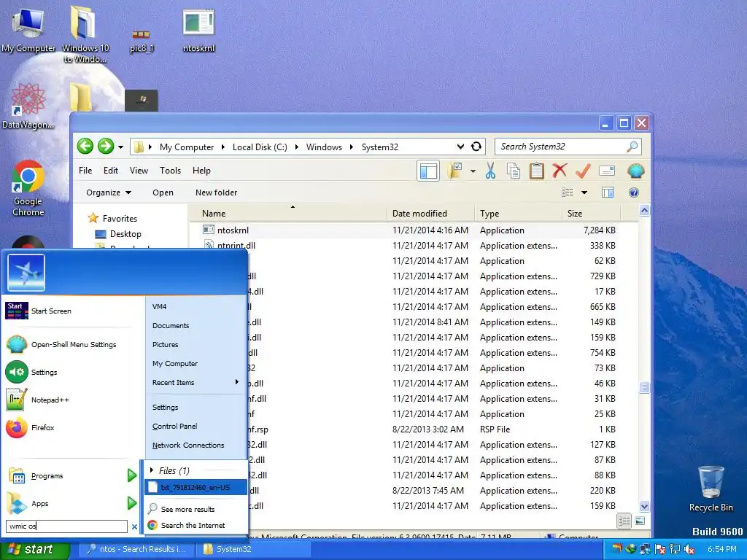Image resolution: width=747 pixels, height=560 pixels.
Task: Click the Paste clipboard icon
Action: pyautogui.click(x=536, y=171)
